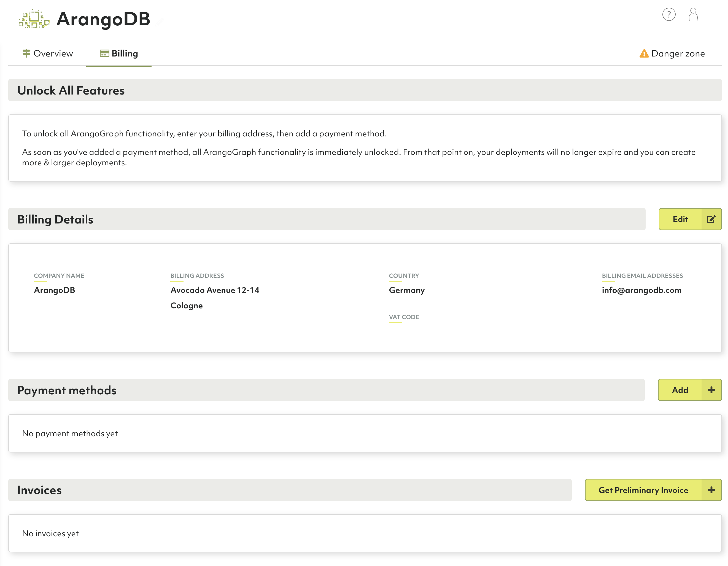
Task: Click the pencil icon on Edit button
Action: (711, 219)
